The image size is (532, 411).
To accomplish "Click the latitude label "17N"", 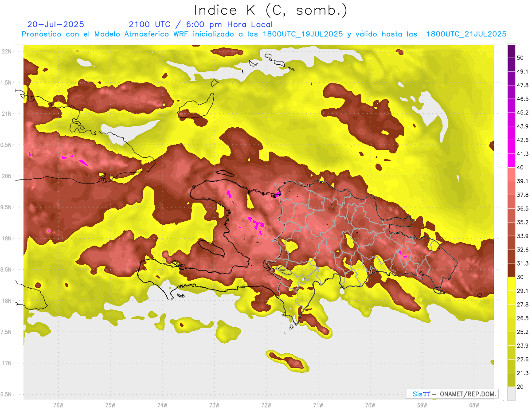I will pyautogui.click(x=7, y=363).
